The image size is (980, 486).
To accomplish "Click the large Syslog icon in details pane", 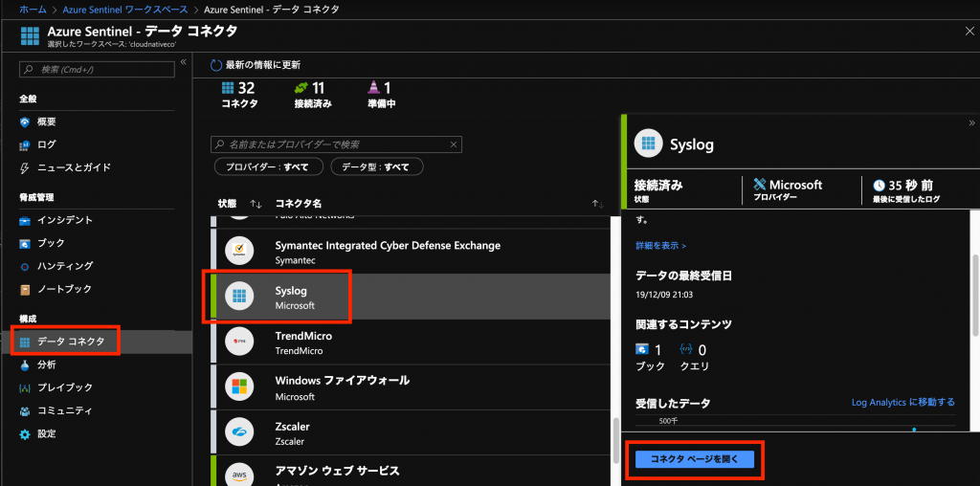I will [648, 144].
